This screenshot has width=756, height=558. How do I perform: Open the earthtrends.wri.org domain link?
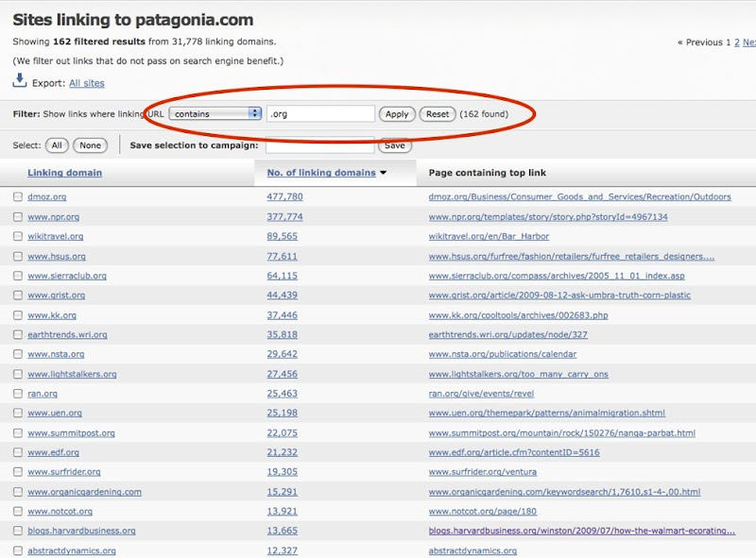pyautogui.click(x=67, y=334)
